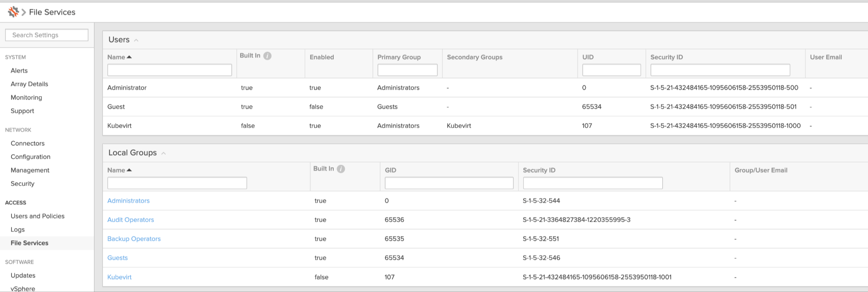Select Array Details from System section
Screen dimensions: 868x292
click(x=29, y=84)
